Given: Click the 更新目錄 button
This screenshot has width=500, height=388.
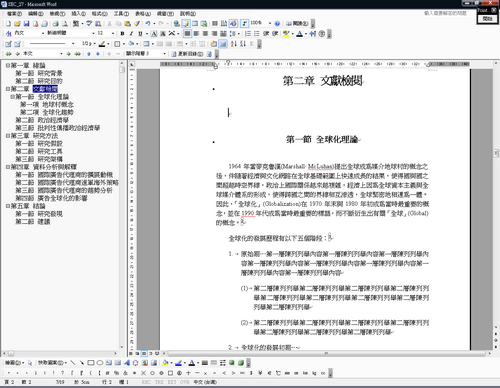Looking at the screenshot, I should pos(187,54).
